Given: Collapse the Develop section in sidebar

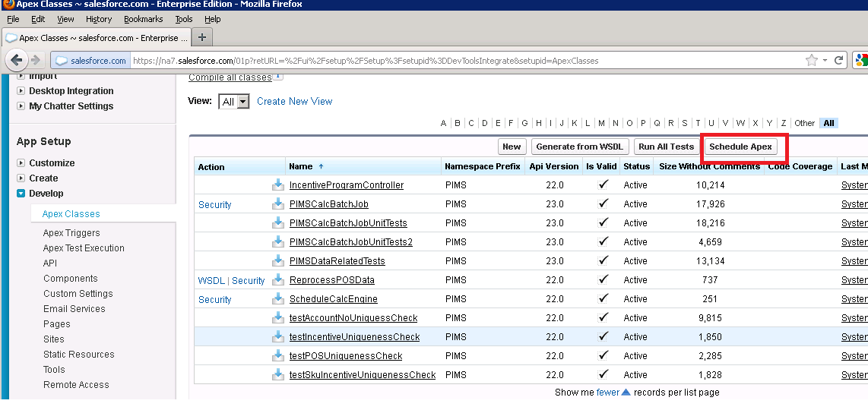Looking at the screenshot, I should pos(21,194).
